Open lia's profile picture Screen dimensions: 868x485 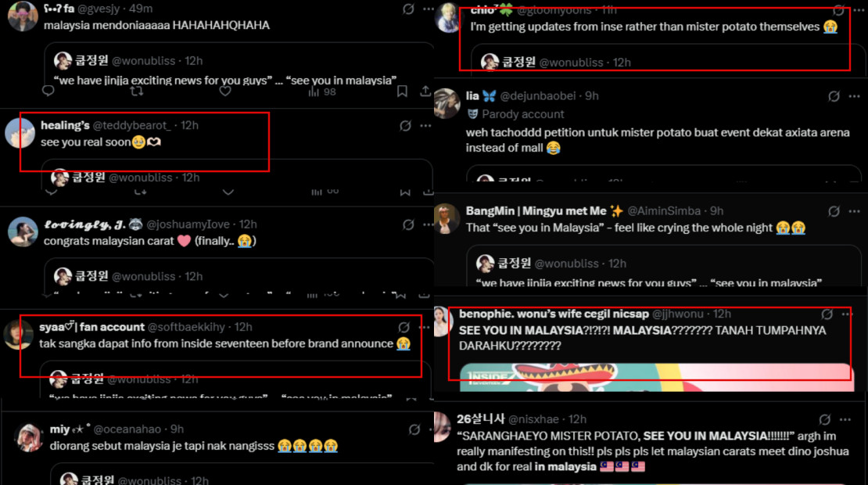point(447,103)
